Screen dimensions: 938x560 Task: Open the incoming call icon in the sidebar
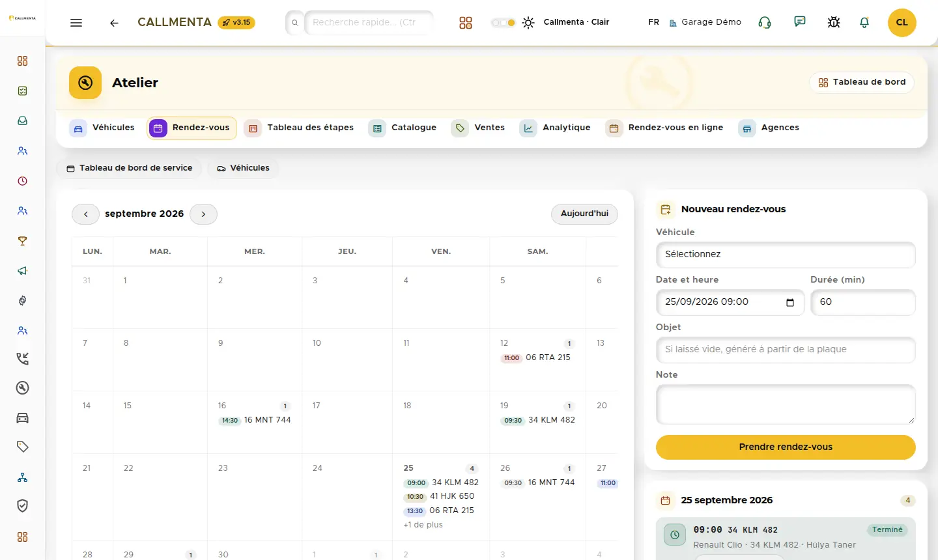(x=23, y=358)
